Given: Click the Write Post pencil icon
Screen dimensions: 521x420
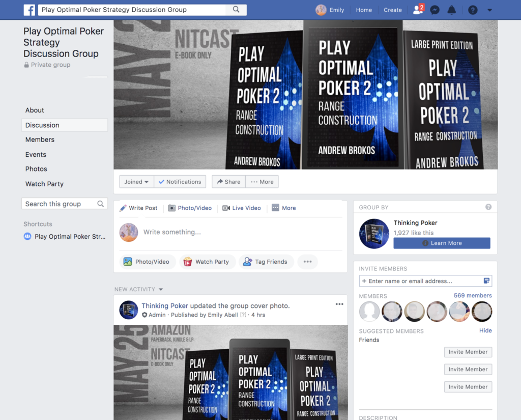Looking at the screenshot, I should click(123, 208).
